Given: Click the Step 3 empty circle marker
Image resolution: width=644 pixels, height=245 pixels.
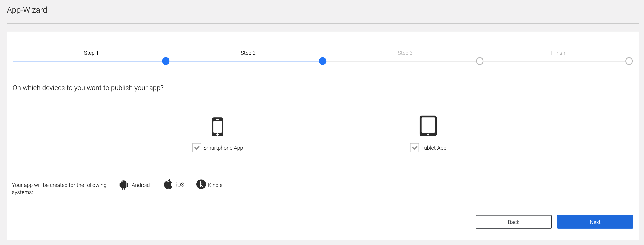Looking at the screenshot, I should (479, 61).
